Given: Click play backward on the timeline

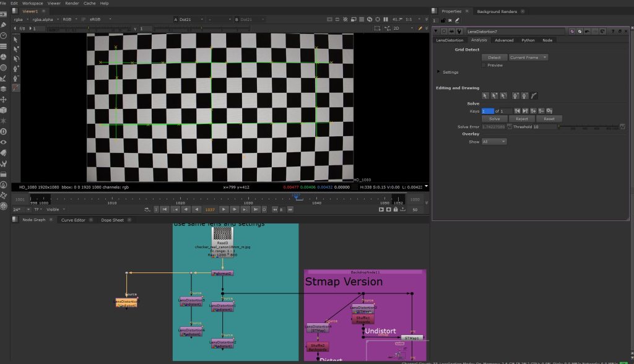Looking at the screenshot, I should 196,209.
